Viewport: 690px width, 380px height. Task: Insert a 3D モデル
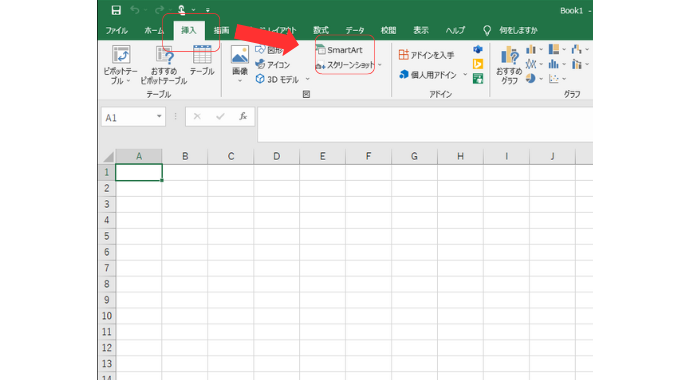click(277, 79)
